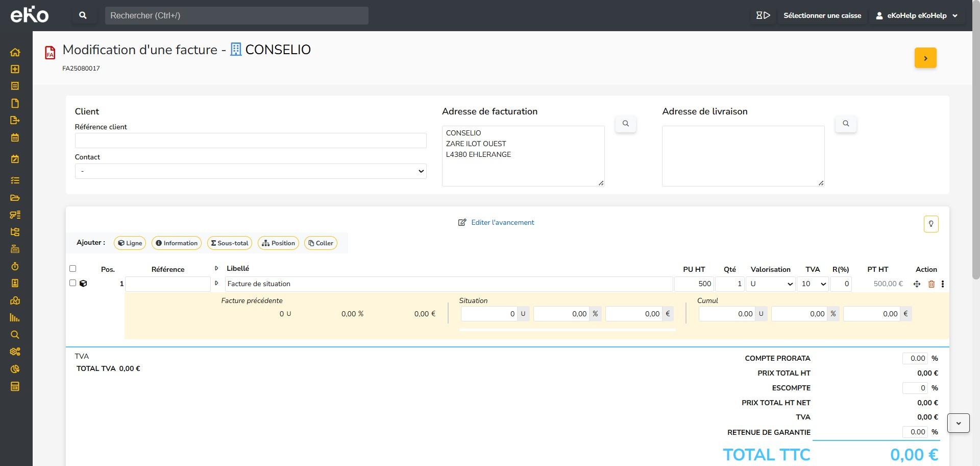This screenshot has width=980, height=466.
Task: Open the Valorisation unit dropdown
Action: click(770, 284)
